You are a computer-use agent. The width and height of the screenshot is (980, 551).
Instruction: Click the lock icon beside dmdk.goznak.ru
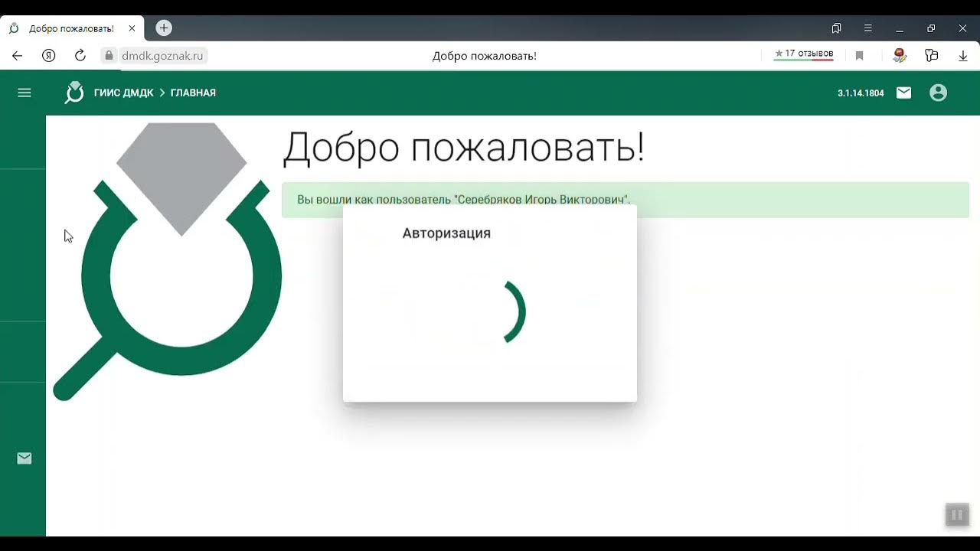(109, 56)
